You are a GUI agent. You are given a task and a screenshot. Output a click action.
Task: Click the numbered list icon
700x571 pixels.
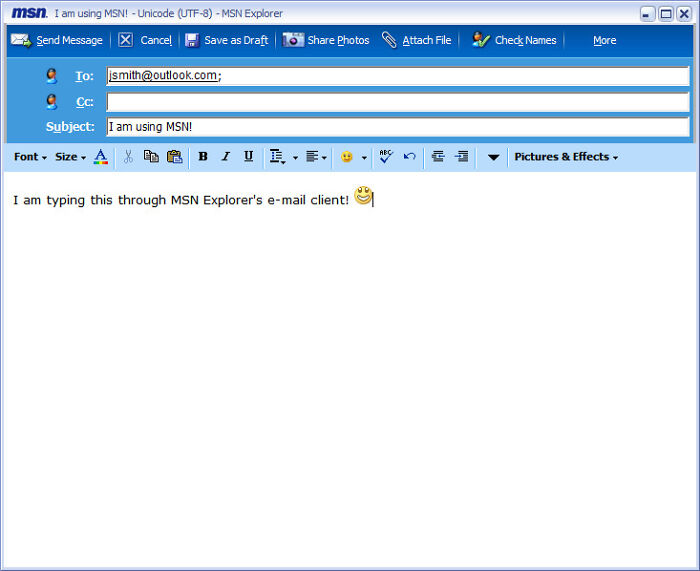pyautogui.click(x=277, y=157)
